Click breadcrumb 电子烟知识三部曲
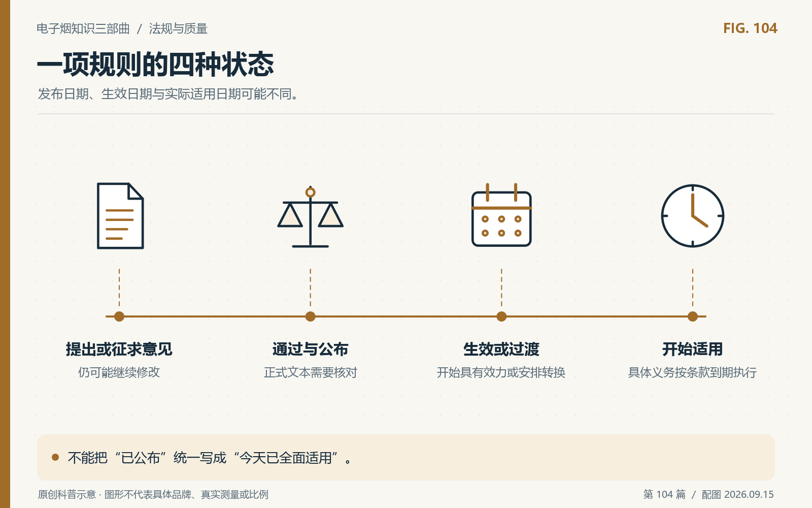The image size is (812, 508). click(83, 28)
